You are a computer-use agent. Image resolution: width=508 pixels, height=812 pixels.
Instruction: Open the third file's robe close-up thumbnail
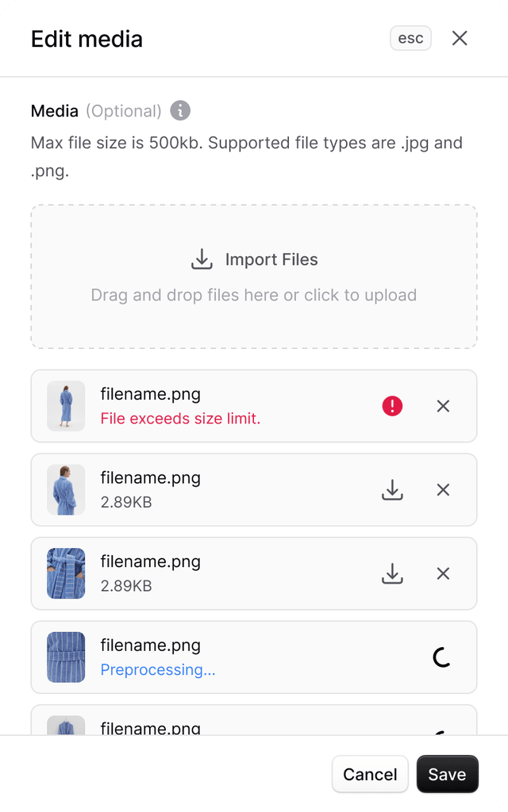point(66,573)
